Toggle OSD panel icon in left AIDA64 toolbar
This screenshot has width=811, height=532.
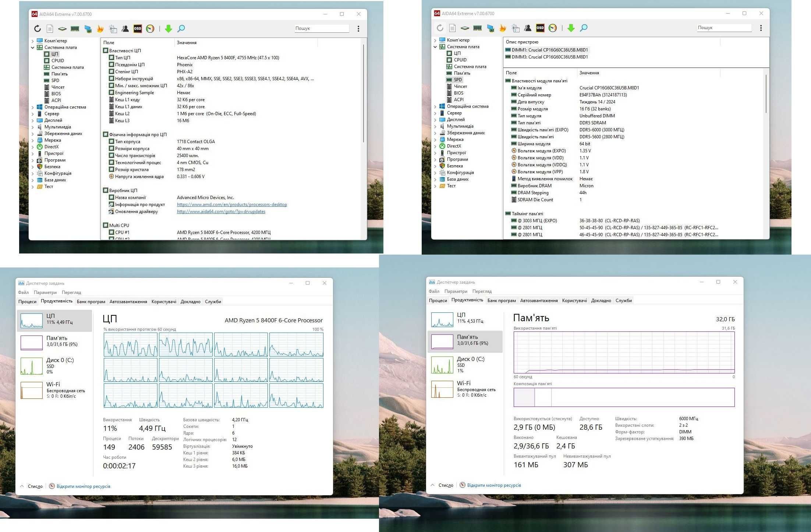138,29
